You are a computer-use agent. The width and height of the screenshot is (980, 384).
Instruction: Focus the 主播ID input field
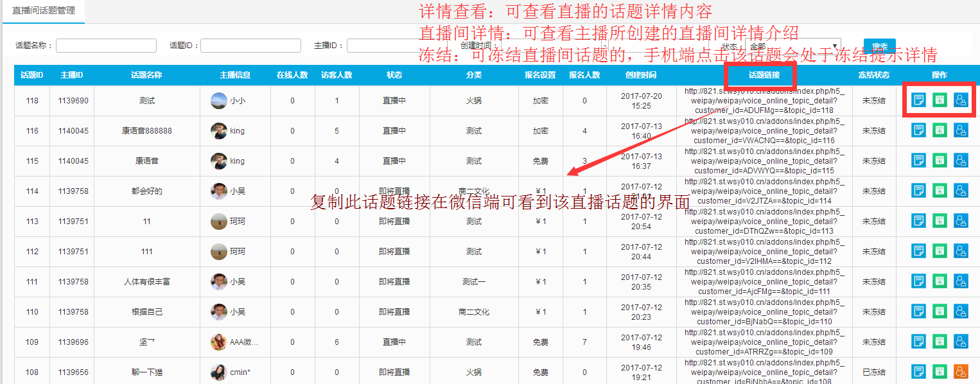[x=397, y=46]
